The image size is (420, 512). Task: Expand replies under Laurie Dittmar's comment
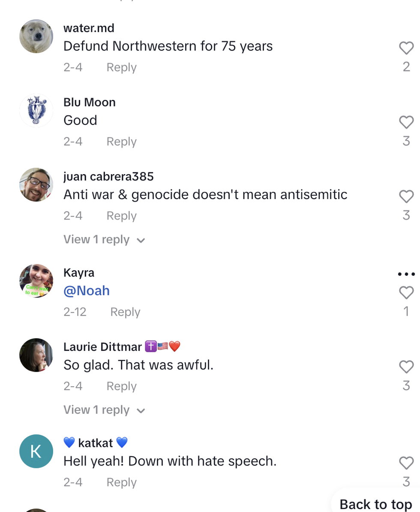point(104,410)
